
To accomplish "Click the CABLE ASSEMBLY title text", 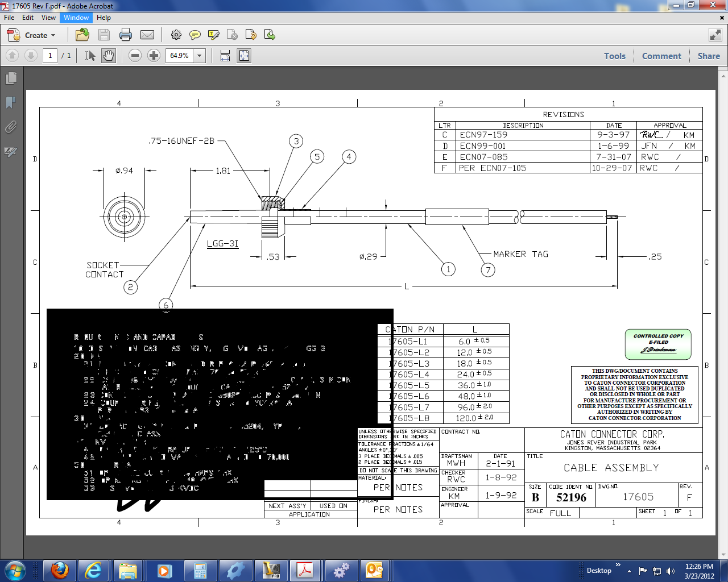I will (611, 468).
